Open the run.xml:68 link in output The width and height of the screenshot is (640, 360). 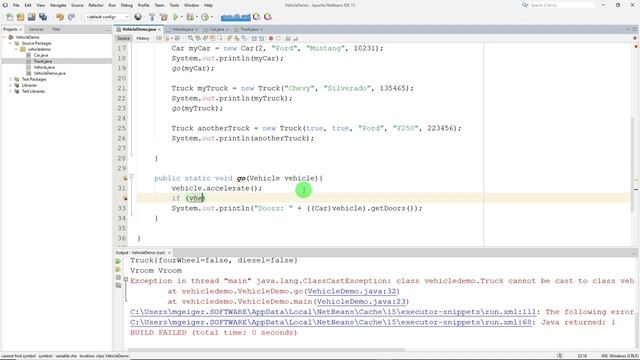click(x=331, y=322)
